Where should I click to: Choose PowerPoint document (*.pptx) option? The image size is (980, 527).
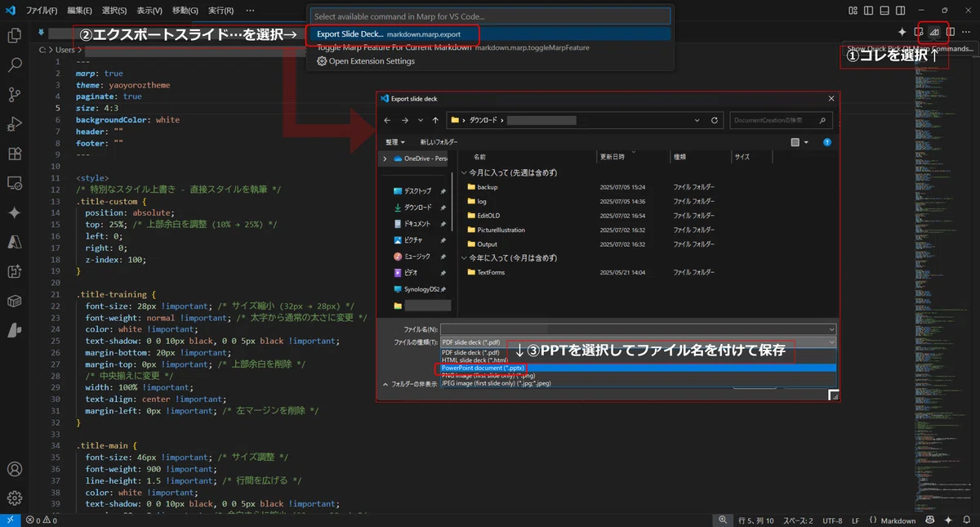coord(638,368)
